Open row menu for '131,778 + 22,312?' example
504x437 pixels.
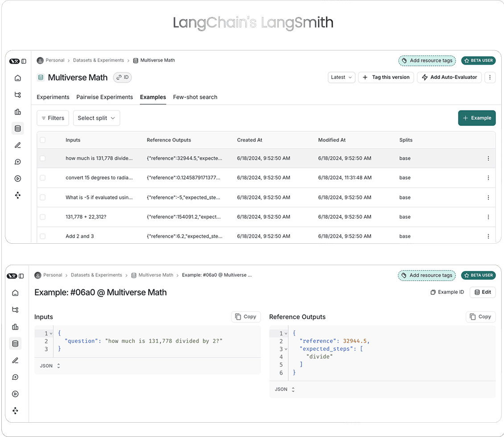tap(488, 217)
